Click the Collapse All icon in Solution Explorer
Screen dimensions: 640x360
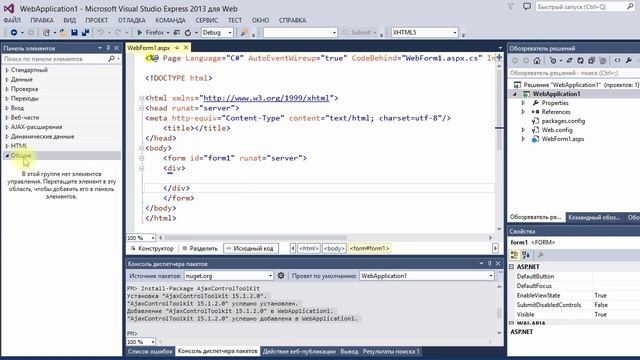(x=591, y=60)
